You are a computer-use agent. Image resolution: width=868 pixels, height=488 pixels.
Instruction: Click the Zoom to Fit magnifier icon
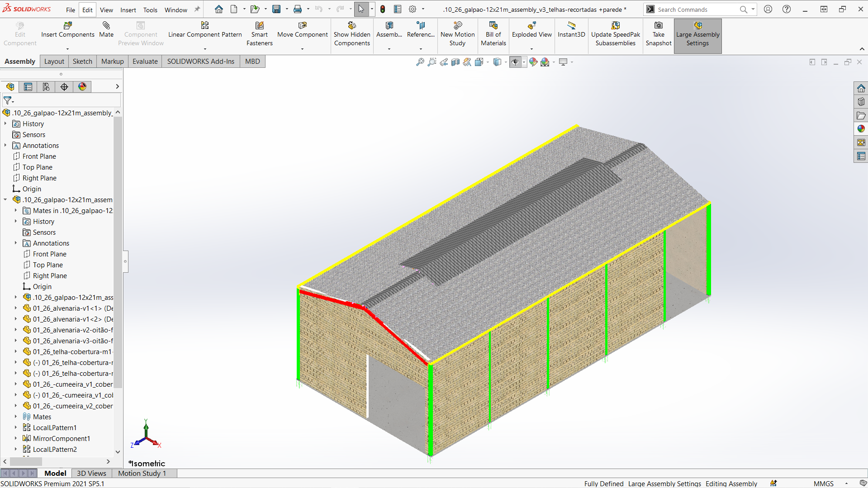(420, 62)
